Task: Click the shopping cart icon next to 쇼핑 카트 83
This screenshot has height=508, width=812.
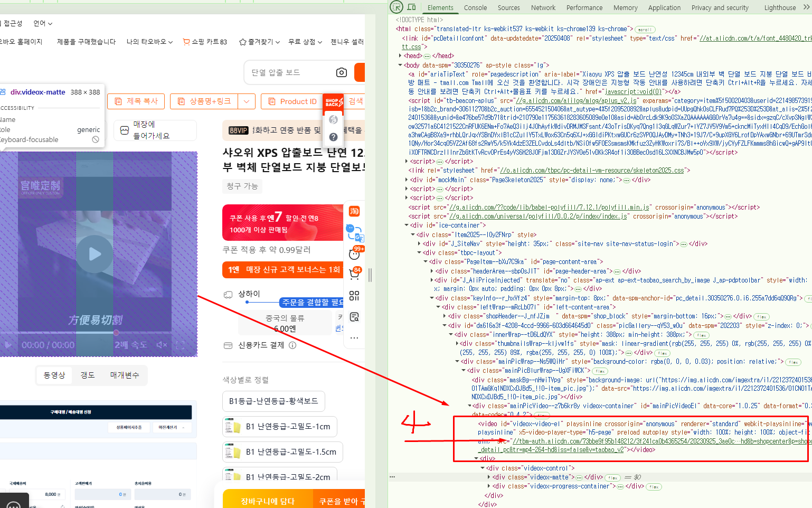Action: pyautogui.click(x=186, y=41)
